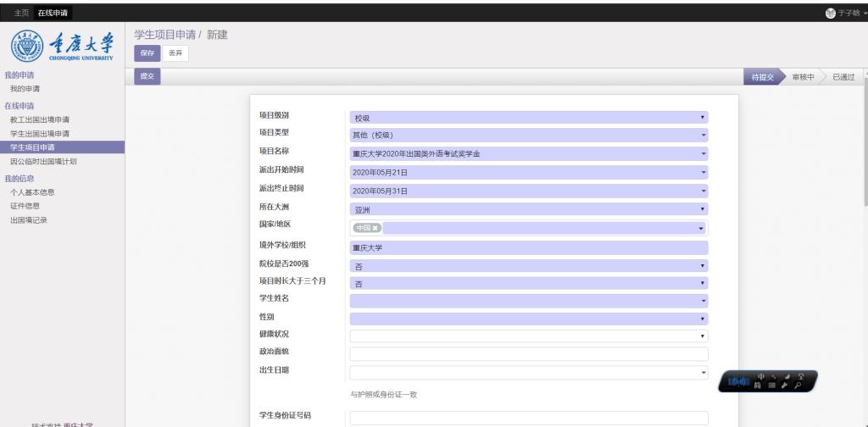Open the input method soft keyboard
868x427 pixels.
click(x=772, y=385)
